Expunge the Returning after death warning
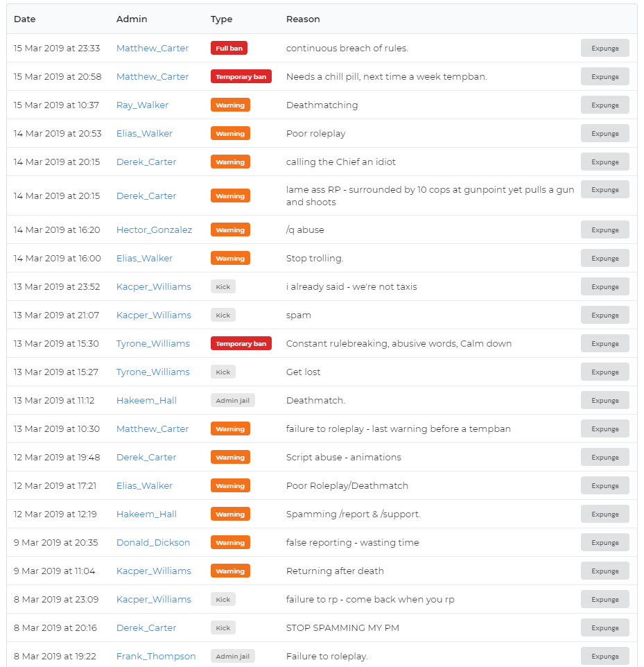The height and width of the screenshot is (667, 644). 604,571
